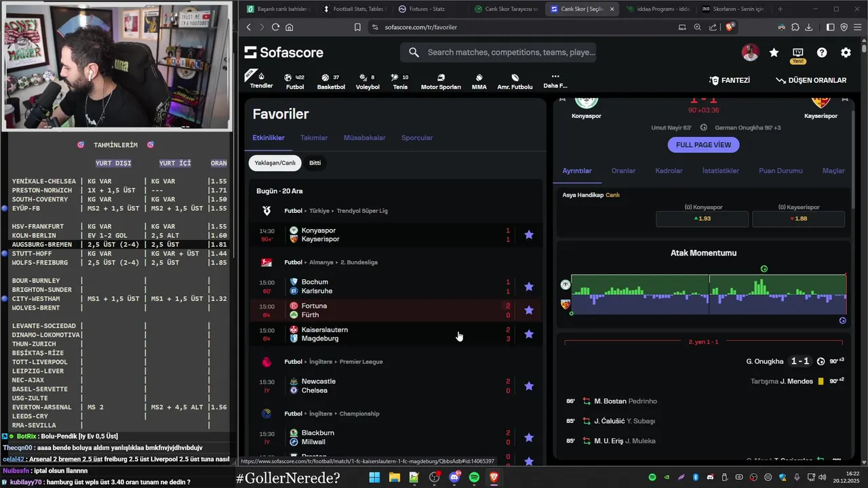
Task: Open the MMA sport category
Action: [x=479, y=81]
